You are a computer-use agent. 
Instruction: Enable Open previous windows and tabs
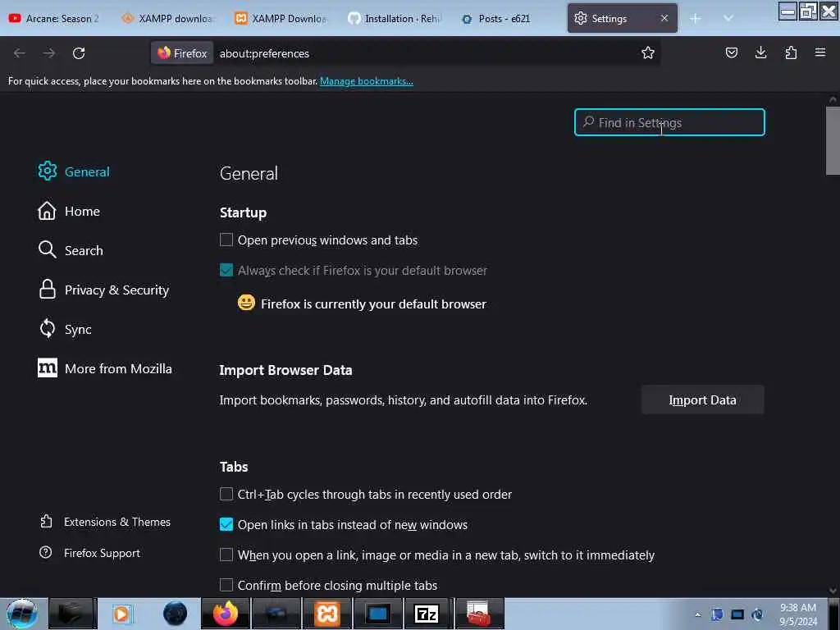[x=226, y=240]
